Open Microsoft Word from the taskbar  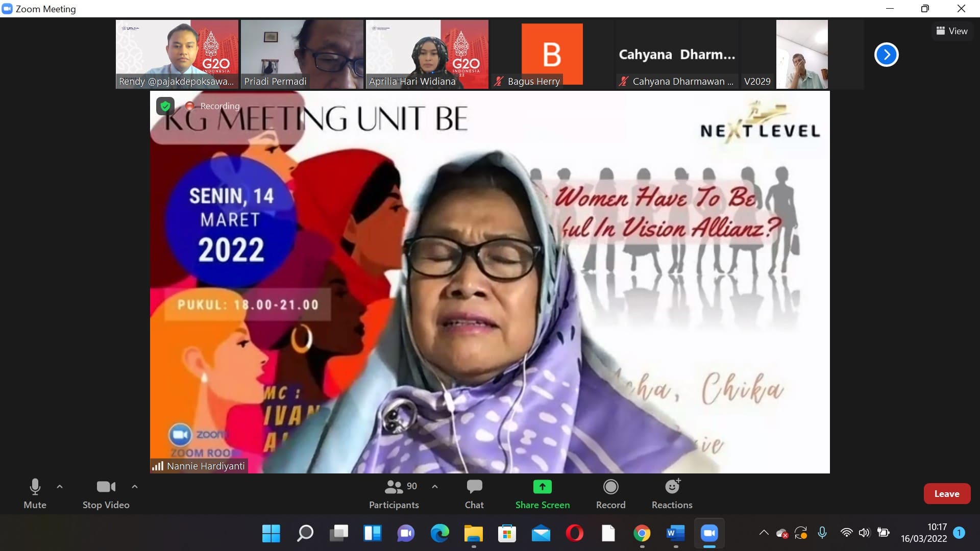pyautogui.click(x=675, y=534)
